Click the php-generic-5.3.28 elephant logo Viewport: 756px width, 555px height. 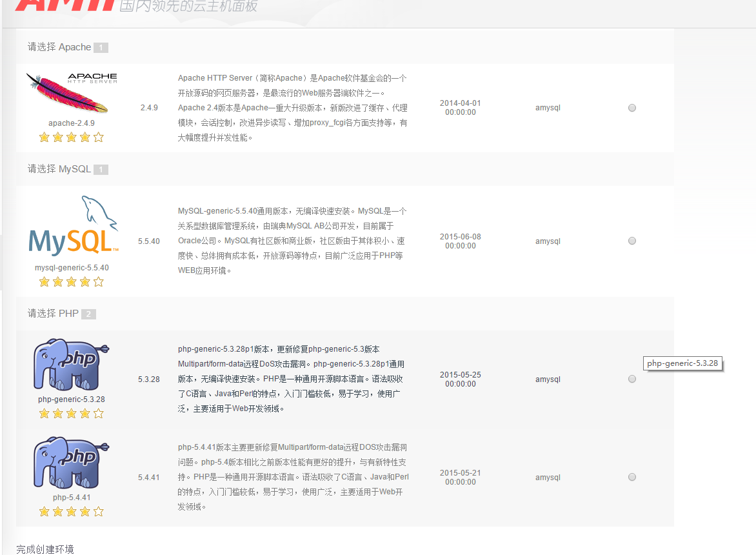71,365
